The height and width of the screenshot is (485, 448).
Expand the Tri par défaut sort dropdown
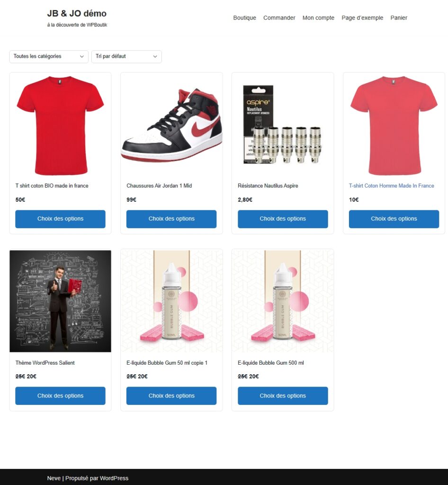pos(126,57)
